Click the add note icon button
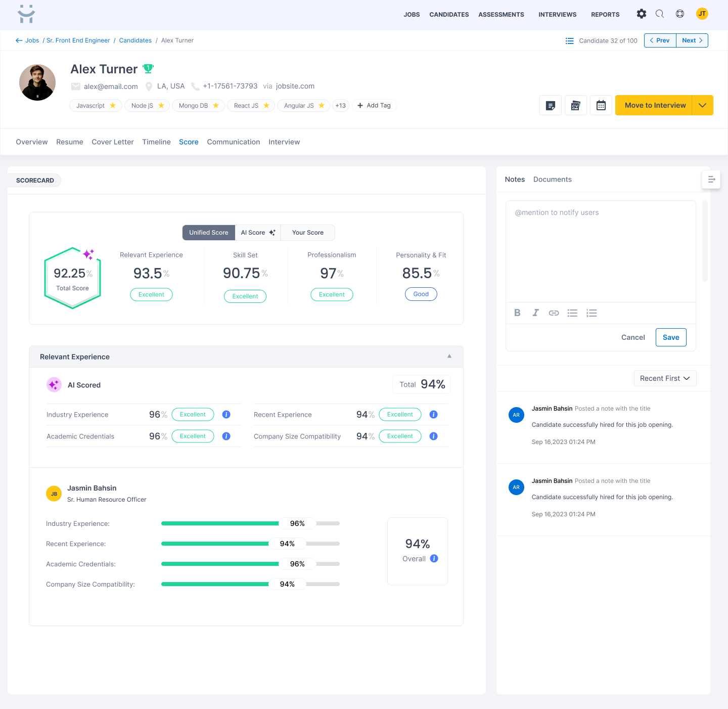 (x=551, y=105)
